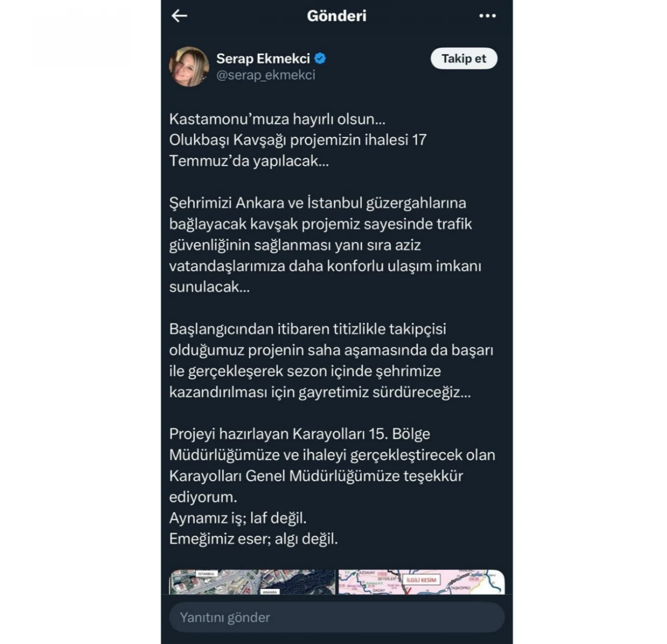667x644 pixels.
Task: Tap the Aynamız iş; laf değil line
Action: (238, 518)
